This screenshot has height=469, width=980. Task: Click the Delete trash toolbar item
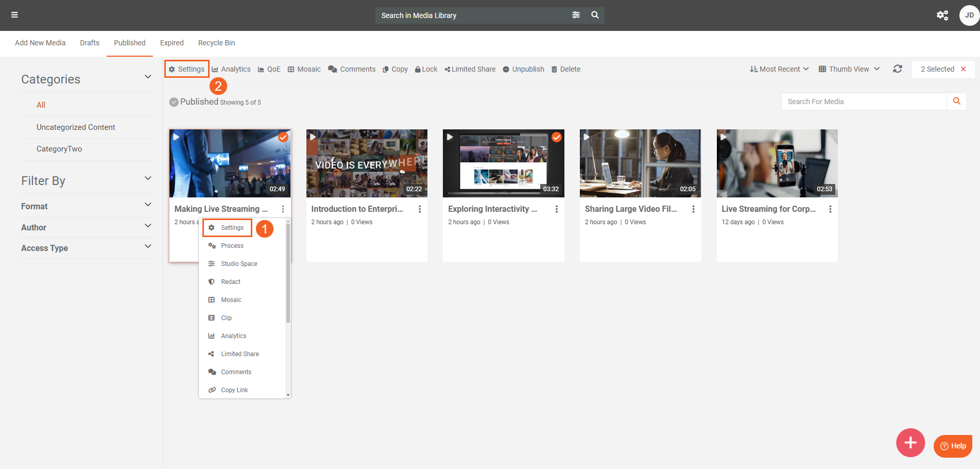coord(565,69)
